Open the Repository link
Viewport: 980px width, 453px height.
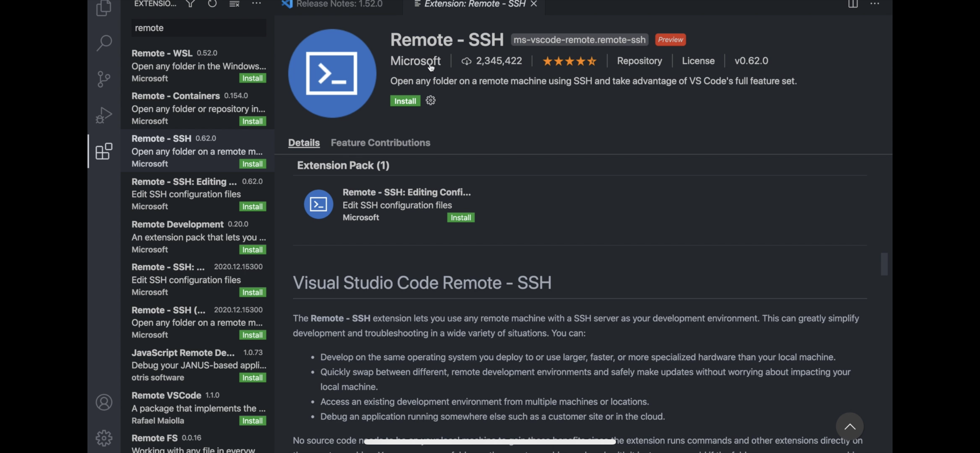639,61
